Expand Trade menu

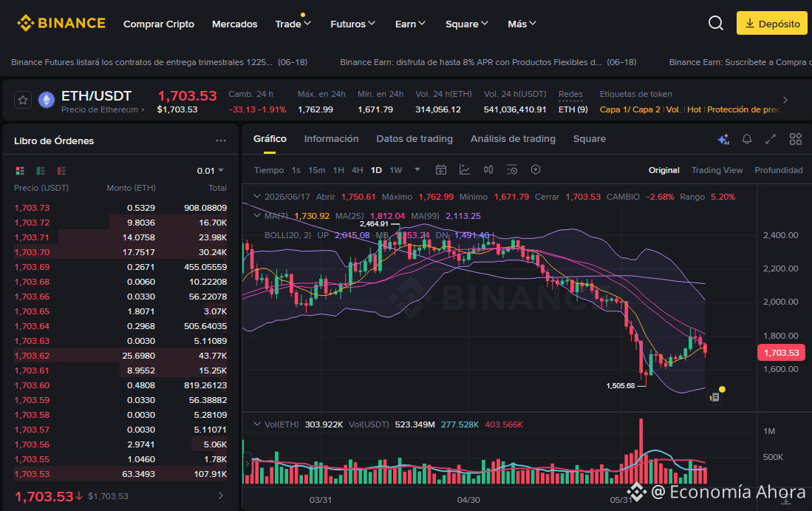tap(293, 24)
